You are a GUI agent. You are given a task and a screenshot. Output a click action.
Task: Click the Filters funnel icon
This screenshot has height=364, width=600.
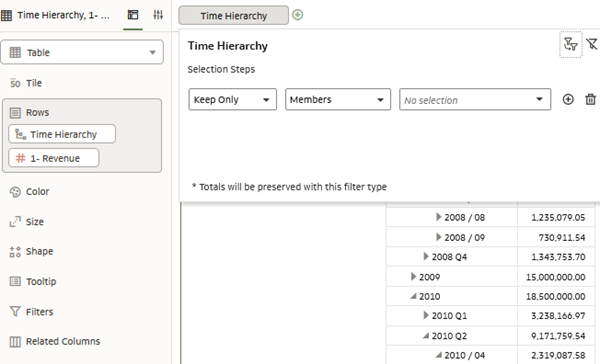(x=15, y=312)
